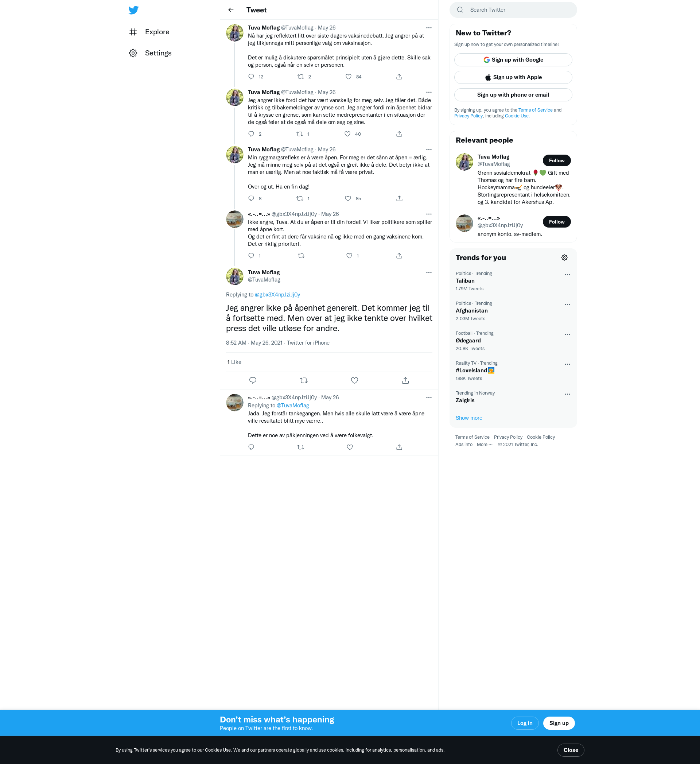Click Replying to @gbx3X4npJziJjOy mention
The image size is (700, 764).
(x=277, y=295)
